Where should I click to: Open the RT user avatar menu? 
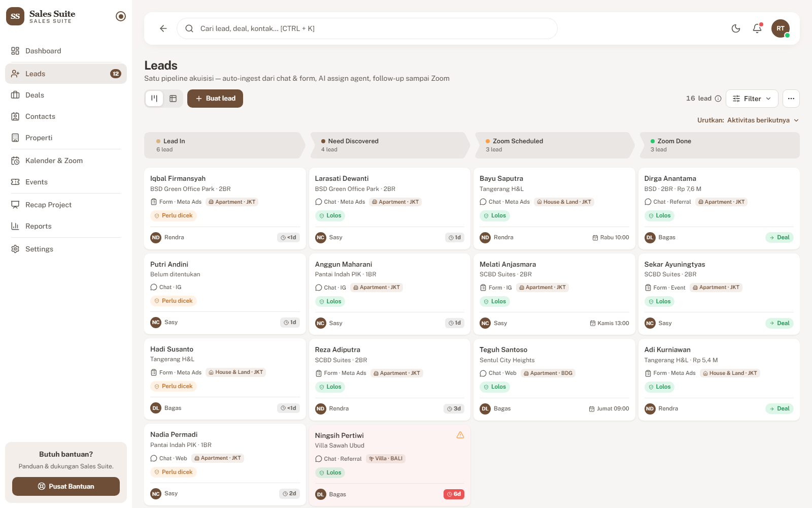point(781,28)
